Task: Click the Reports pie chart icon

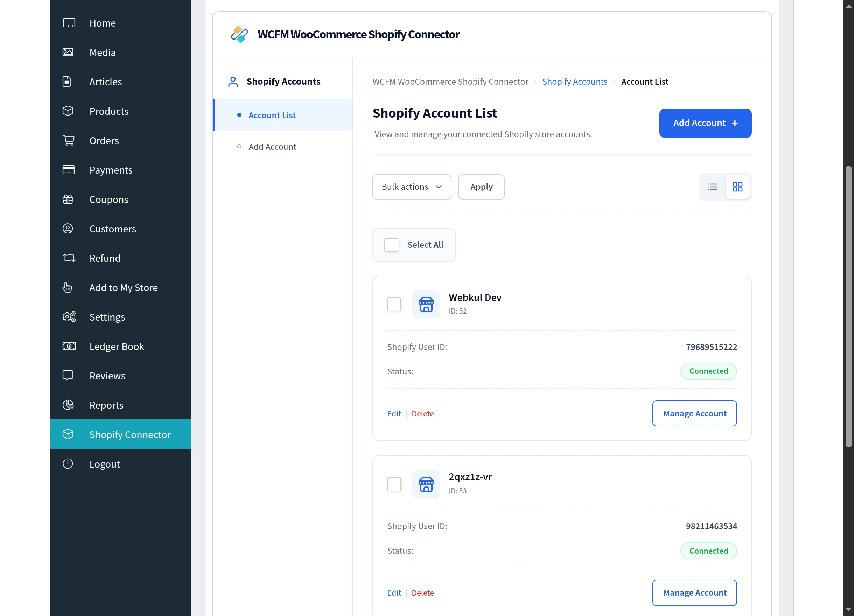Action: click(68, 405)
